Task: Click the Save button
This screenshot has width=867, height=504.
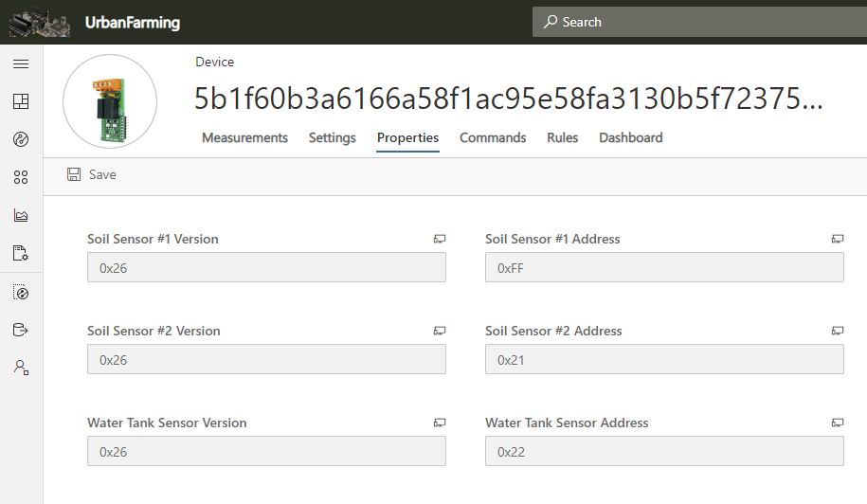Action: [92, 175]
